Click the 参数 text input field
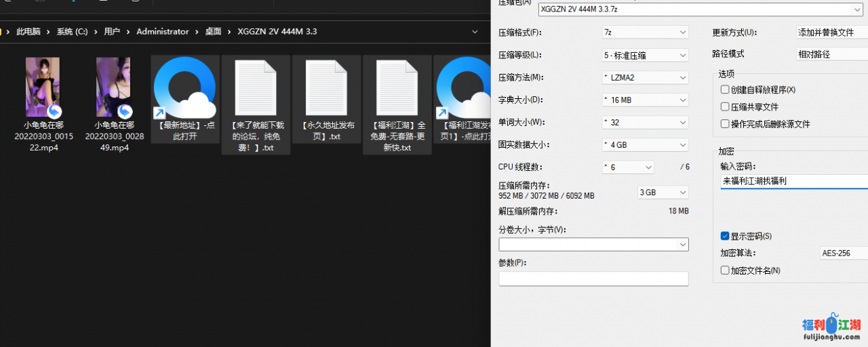The height and width of the screenshot is (347, 868). pyautogui.click(x=593, y=279)
